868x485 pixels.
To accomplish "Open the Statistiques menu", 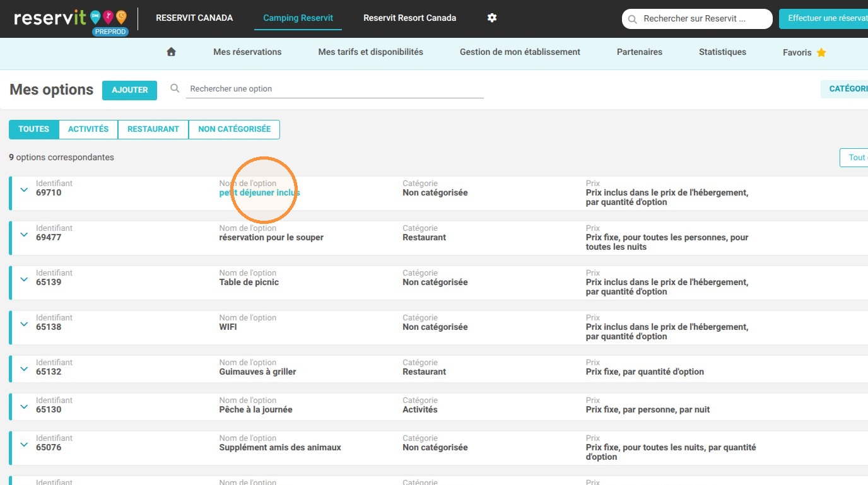I will [722, 52].
